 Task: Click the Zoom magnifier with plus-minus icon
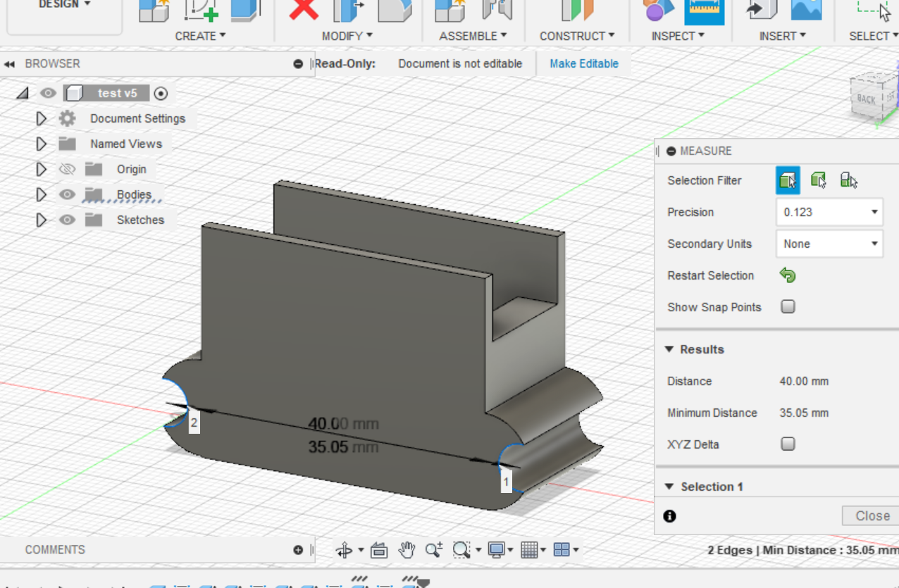pos(433,550)
